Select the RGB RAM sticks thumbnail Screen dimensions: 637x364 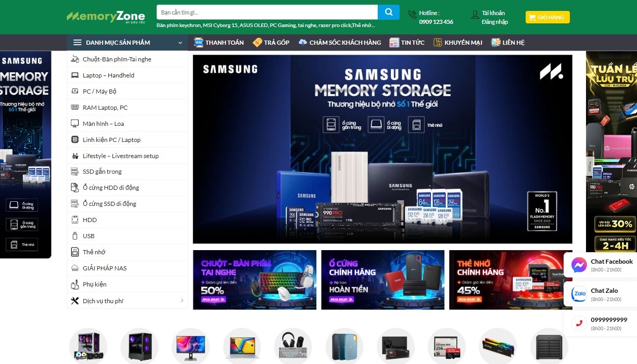pyautogui.click(x=498, y=346)
